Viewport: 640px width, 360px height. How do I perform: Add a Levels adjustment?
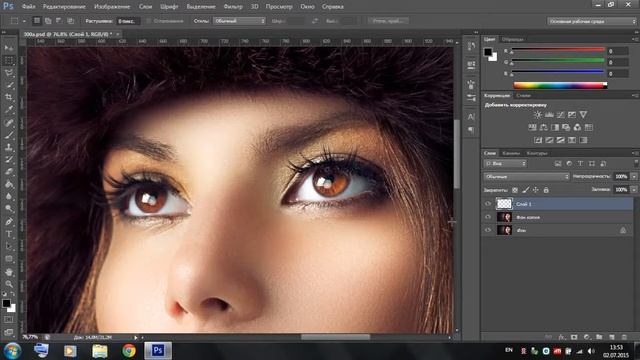[549, 115]
